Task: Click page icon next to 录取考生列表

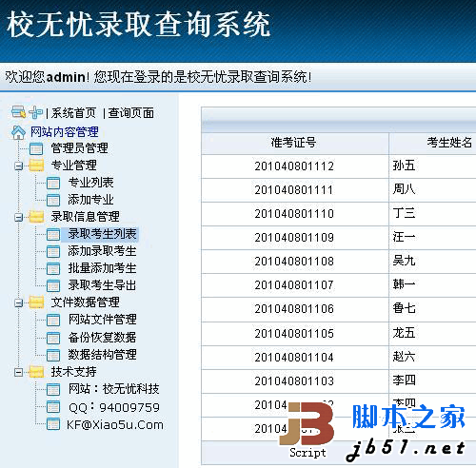Action: point(53,234)
